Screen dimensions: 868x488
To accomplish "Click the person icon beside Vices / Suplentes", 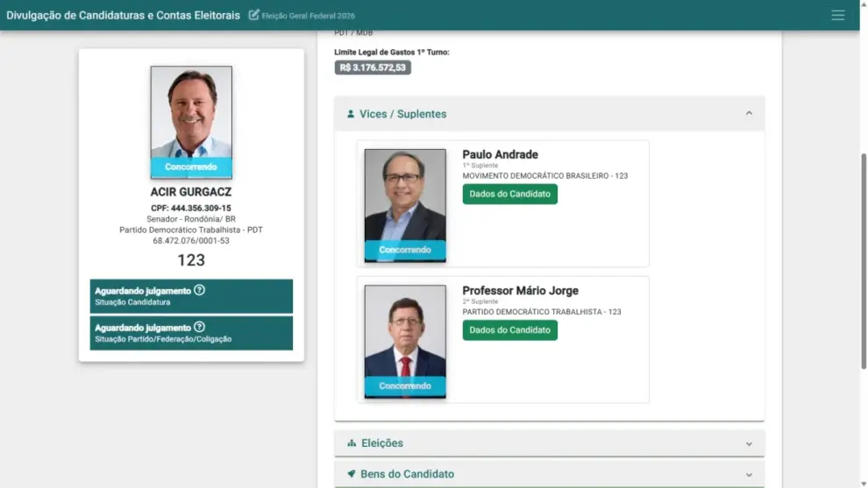I will [351, 113].
